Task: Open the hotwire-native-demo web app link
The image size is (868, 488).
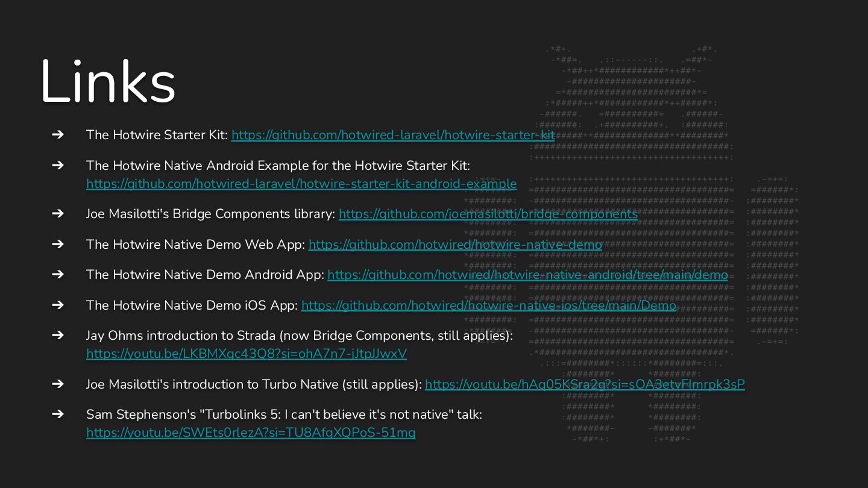Action: [x=455, y=245]
